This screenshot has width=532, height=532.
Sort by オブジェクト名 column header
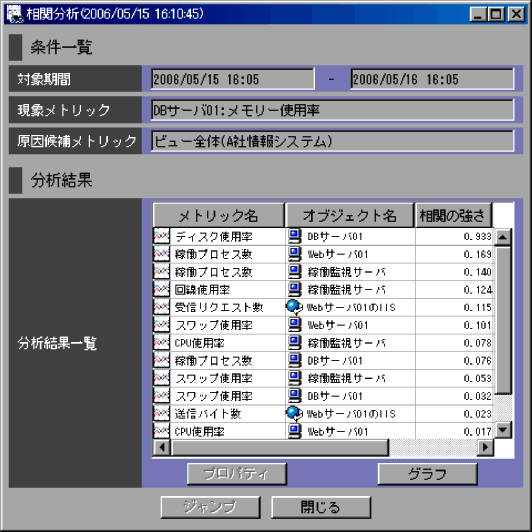(350, 215)
